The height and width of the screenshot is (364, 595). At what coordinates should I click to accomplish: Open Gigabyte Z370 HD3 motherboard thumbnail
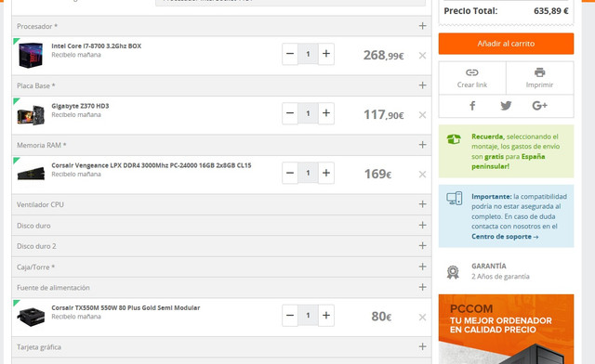point(31,114)
